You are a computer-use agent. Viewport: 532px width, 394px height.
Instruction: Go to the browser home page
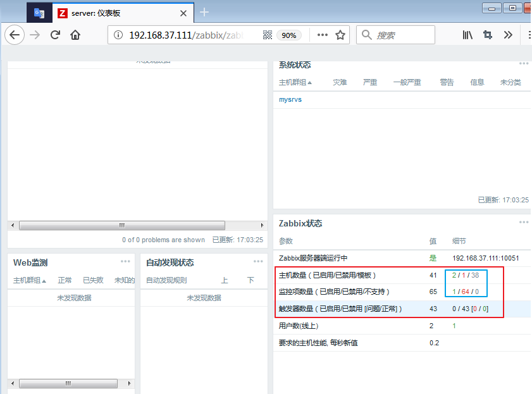pyautogui.click(x=75, y=35)
